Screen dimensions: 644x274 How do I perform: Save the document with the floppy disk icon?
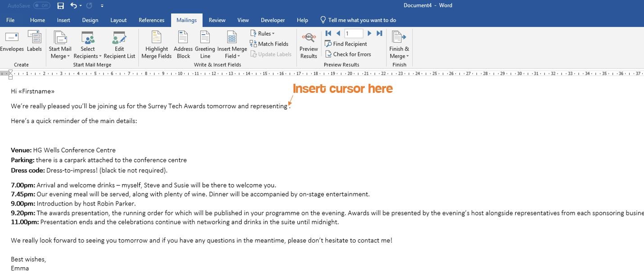click(x=61, y=6)
